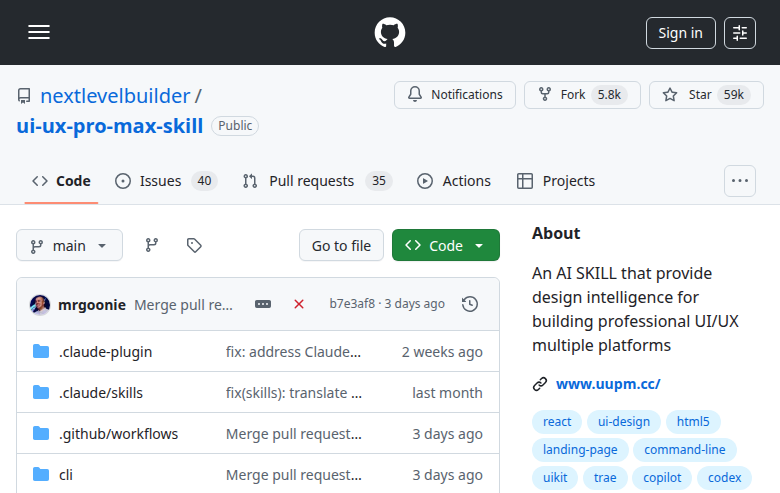The image size is (780, 493).
Task: Open the green Code dropdown
Action: (x=446, y=245)
